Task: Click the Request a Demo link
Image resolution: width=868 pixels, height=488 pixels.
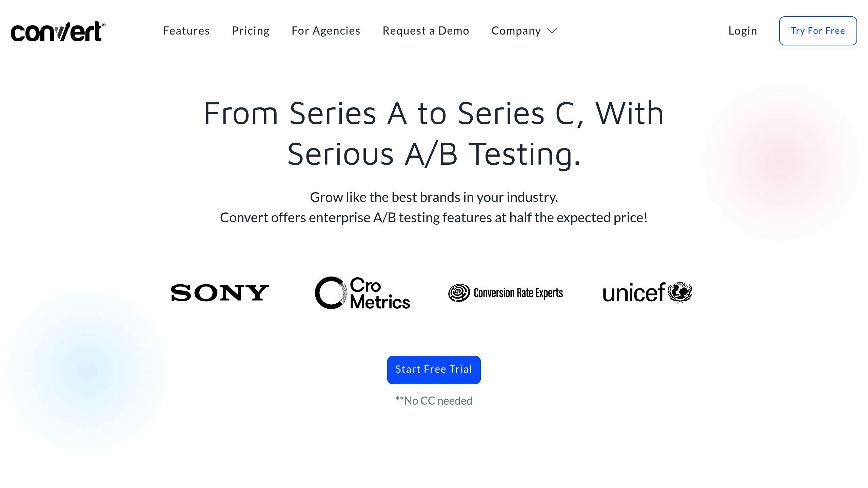Action: point(426,31)
